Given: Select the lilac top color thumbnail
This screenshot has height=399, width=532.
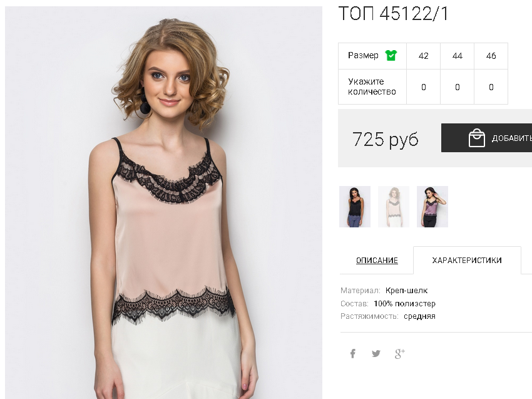Looking at the screenshot, I should [432, 207].
